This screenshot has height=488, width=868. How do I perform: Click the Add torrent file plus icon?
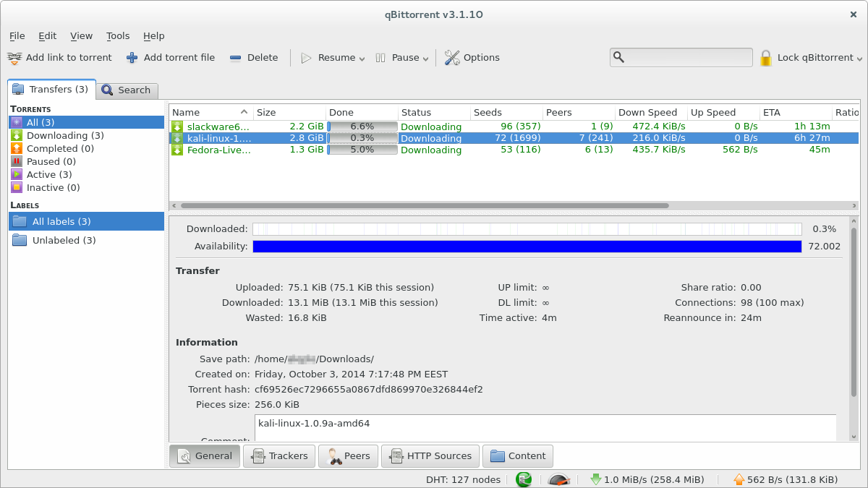[132, 58]
